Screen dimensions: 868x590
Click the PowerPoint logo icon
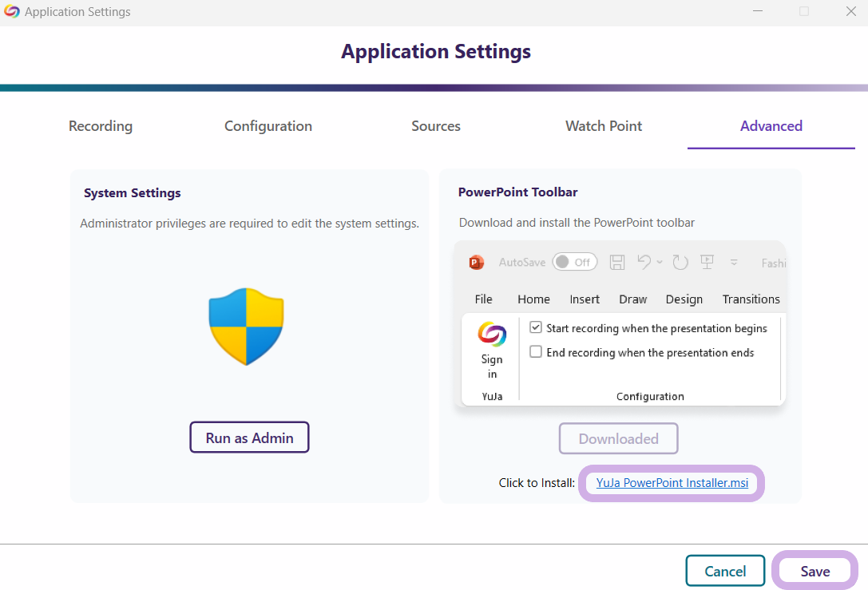point(477,262)
